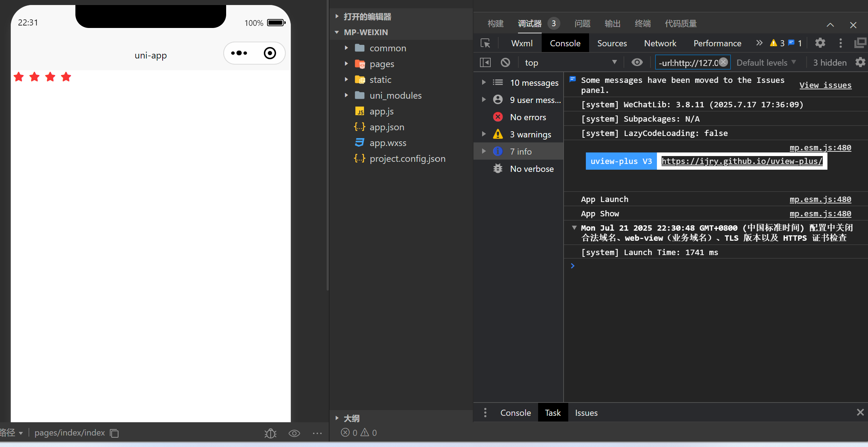Filter console to show 3 warnings
Image resolution: width=868 pixels, height=447 pixels.
click(531, 134)
